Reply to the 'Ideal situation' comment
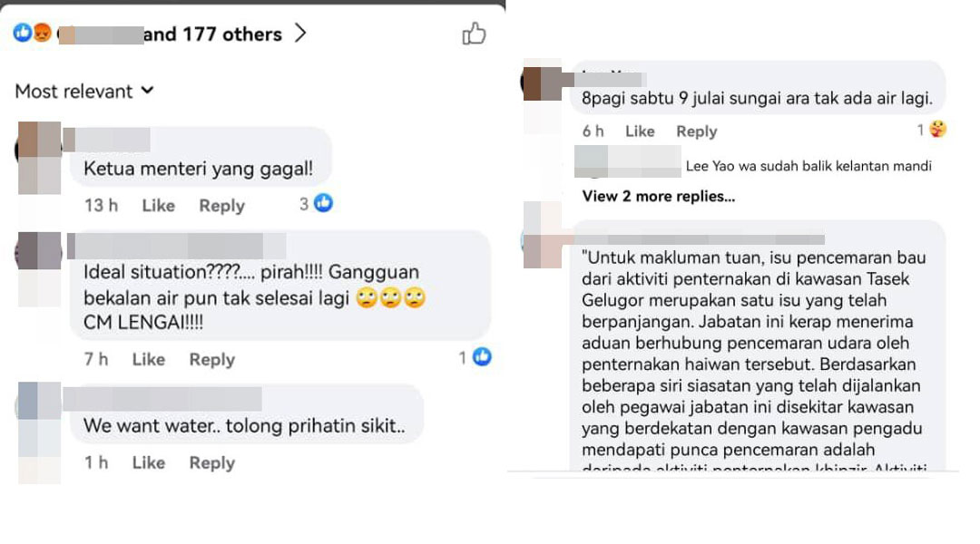 (211, 359)
